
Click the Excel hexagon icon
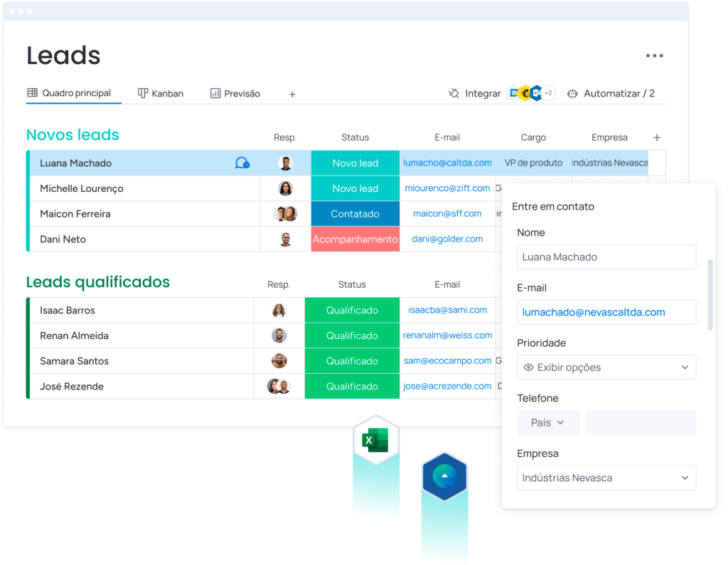click(375, 440)
